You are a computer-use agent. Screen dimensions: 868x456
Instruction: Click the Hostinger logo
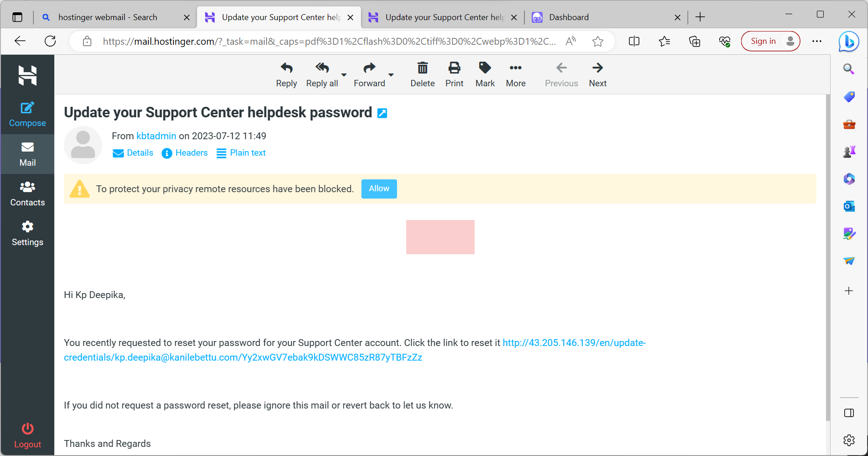[x=27, y=75]
